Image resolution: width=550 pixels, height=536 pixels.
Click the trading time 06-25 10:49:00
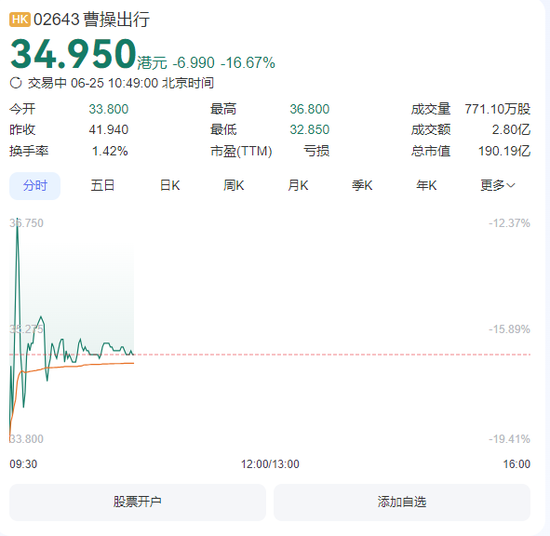[x=114, y=83]
